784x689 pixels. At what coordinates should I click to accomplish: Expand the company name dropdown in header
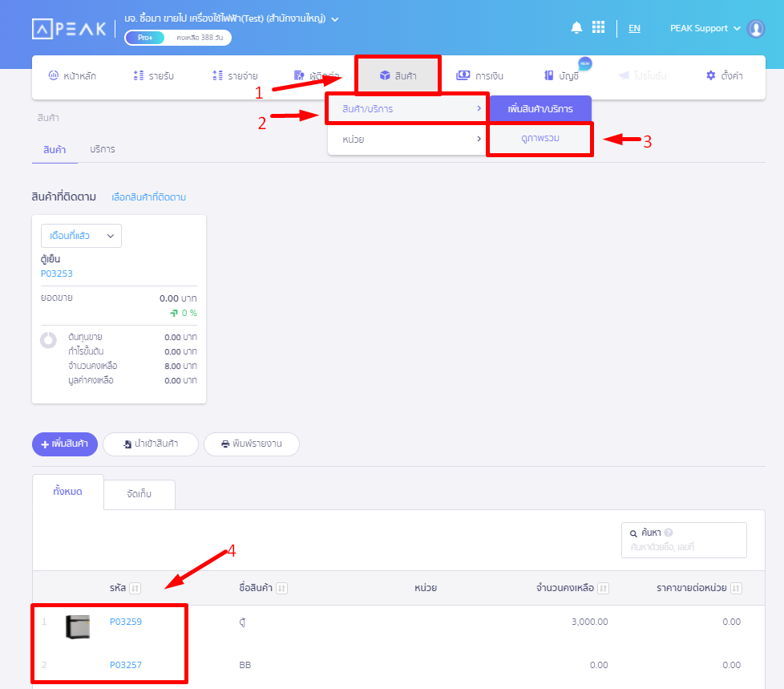pyautogui.click(x=335, y=18)
